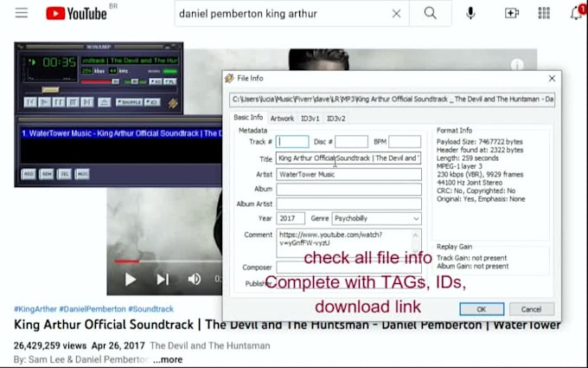Play the YouTube video

click(130, 280)
